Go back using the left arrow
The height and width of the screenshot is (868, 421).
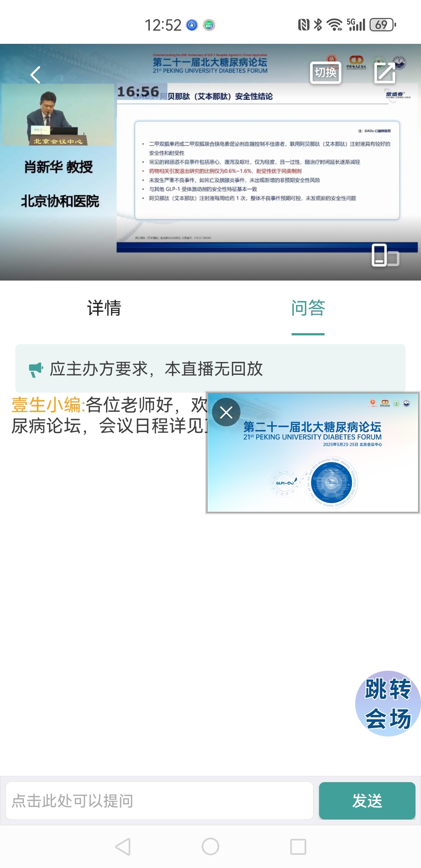point(35,75)
